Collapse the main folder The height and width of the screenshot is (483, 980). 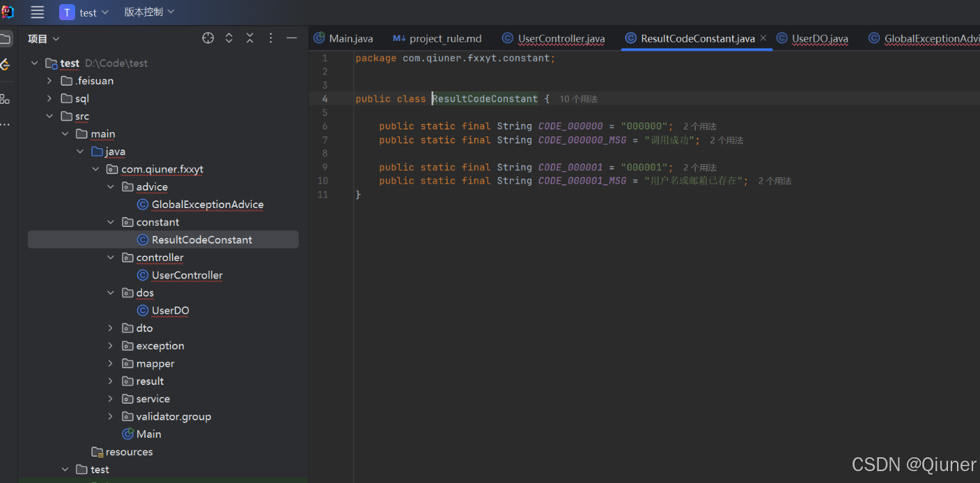coord(65,134)
